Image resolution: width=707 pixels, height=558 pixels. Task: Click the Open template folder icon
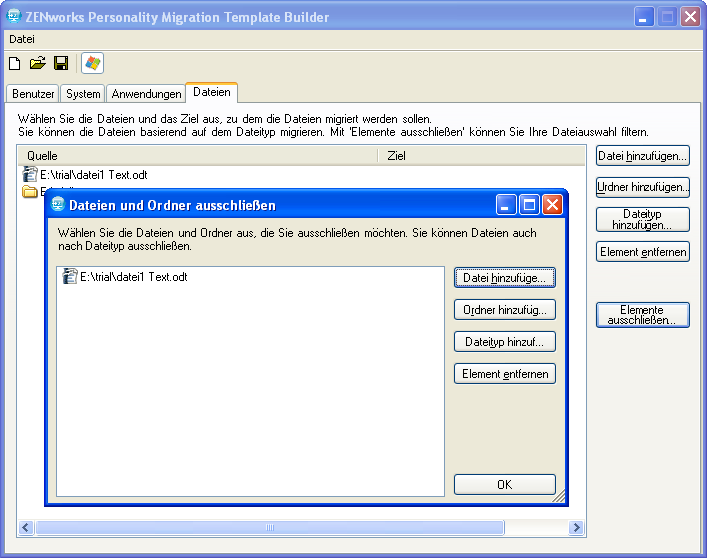[38, 63]
